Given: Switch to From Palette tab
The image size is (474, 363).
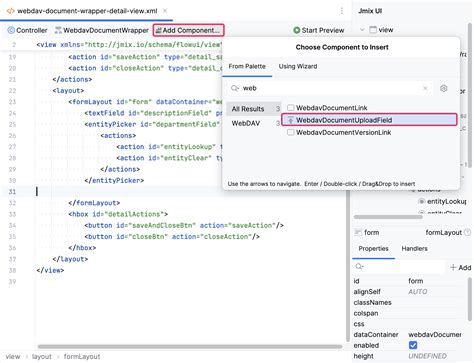Looking at the screenshot, I should [247, 66].
